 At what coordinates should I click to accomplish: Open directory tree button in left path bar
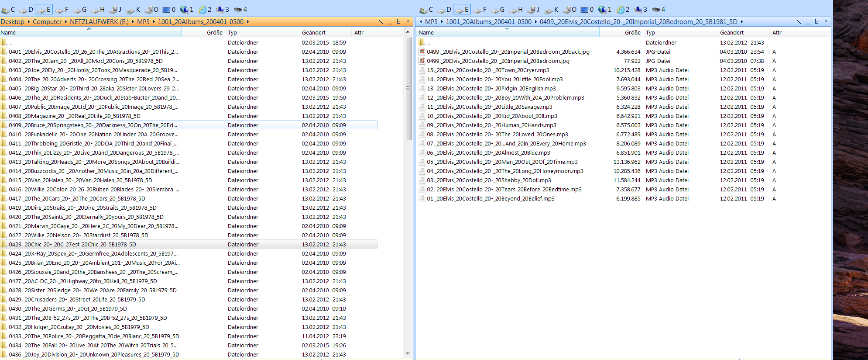[x=398, y=22]
